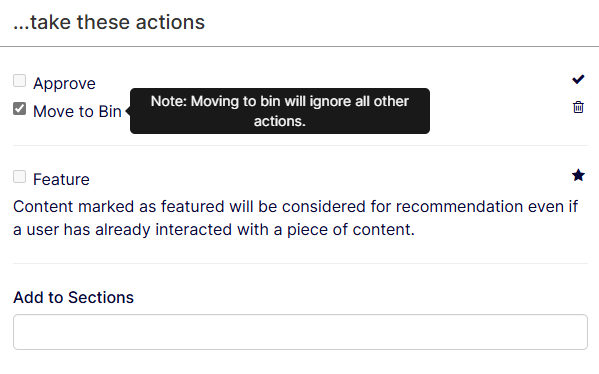Uncheck the Move to Bin checkbox
This screenshot has width=599, height=374.
[19, 108]
